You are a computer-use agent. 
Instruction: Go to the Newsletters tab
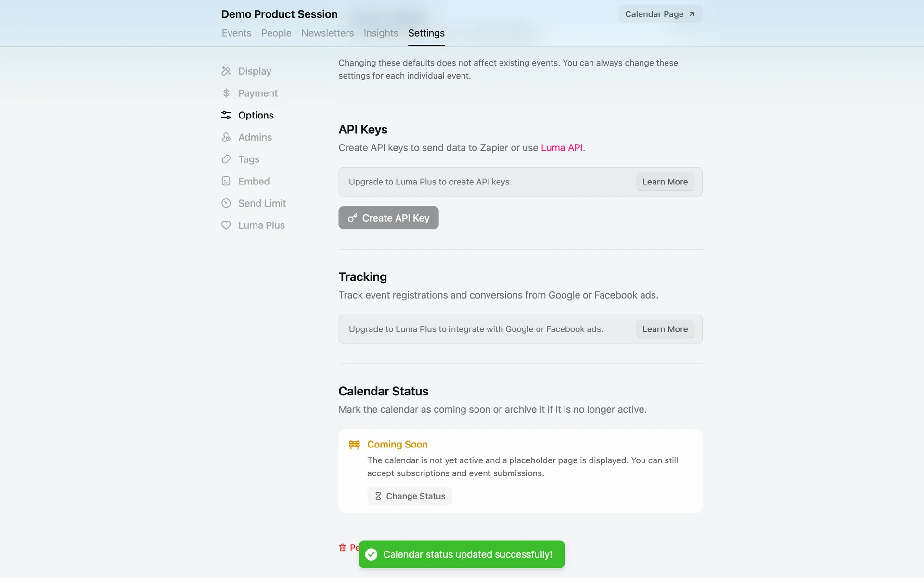click(327, 33)
